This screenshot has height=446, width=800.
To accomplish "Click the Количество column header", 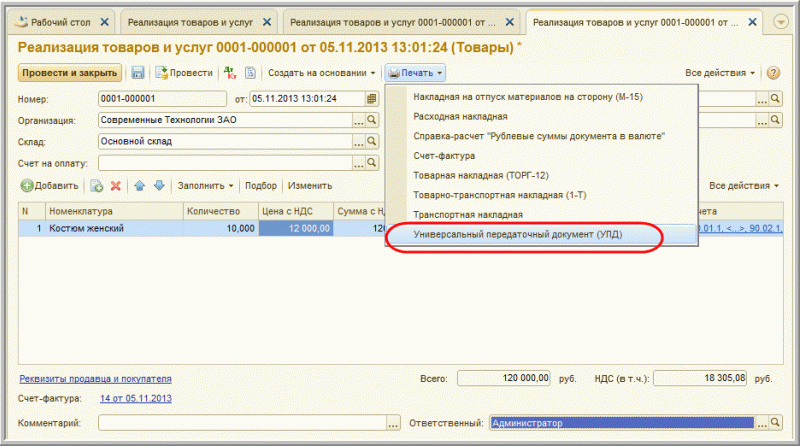I will (x=220, y=211).
